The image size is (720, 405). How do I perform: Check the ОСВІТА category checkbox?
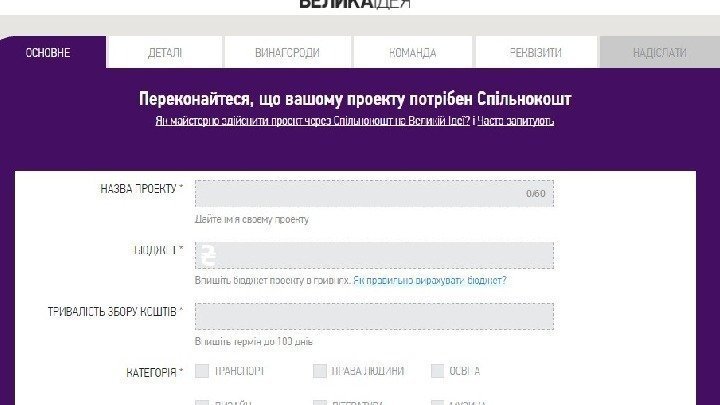click(x=438, y=371)
